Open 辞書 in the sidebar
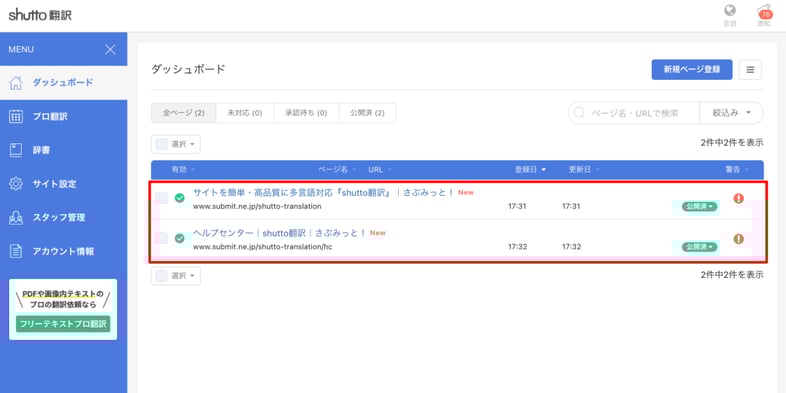786x393 pixels. pos(64,150)
